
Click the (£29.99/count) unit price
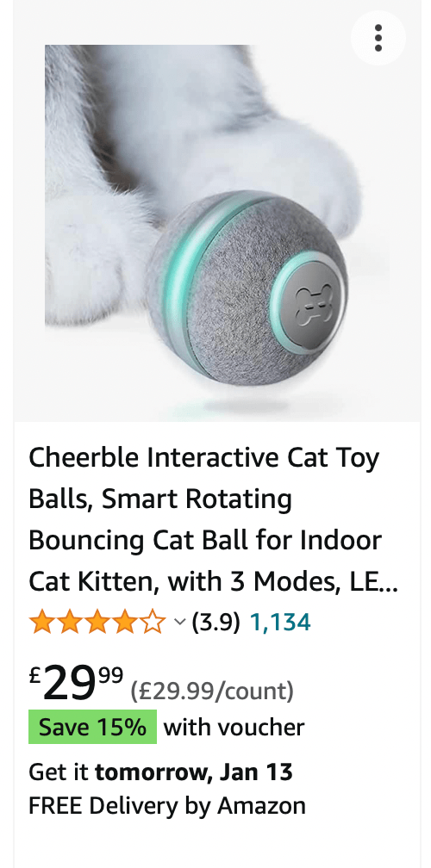(212, 691)
